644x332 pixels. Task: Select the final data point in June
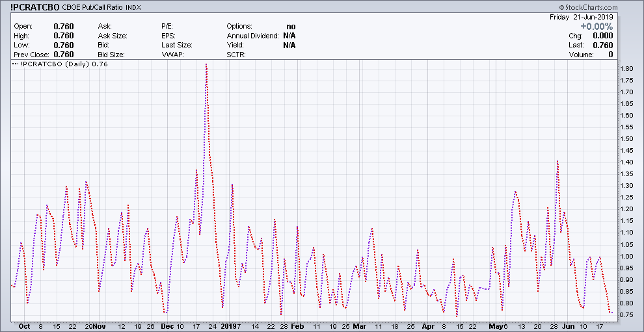(x=611, y=313)
